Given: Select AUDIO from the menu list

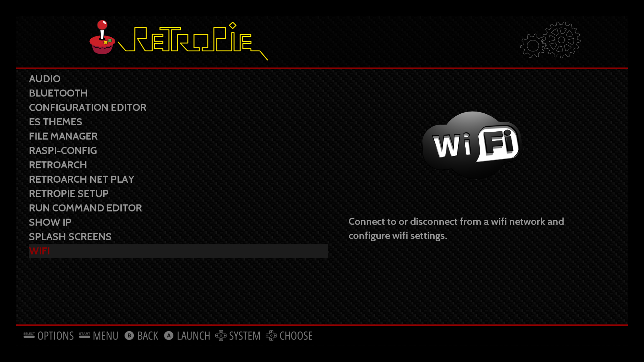Looking at the screenshot, I should coord(45,78).
